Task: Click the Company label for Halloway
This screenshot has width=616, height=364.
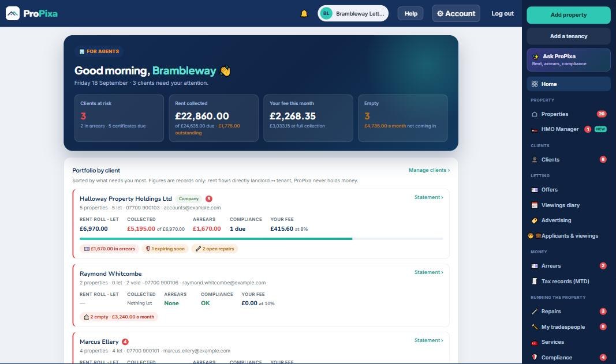Action: (189, 198)
